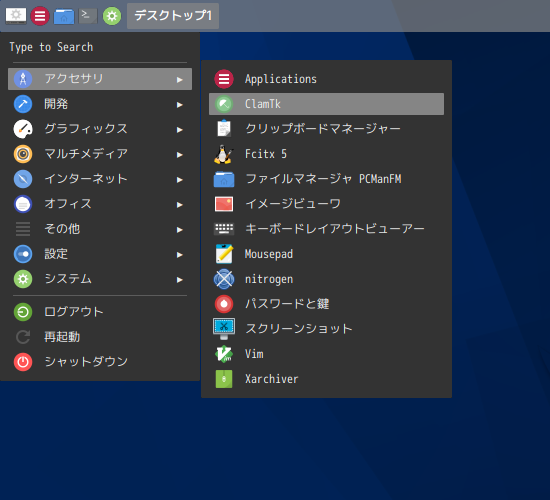Click the インターネット category label
This screenshot has height=500, width=550.
pos(86,179)
